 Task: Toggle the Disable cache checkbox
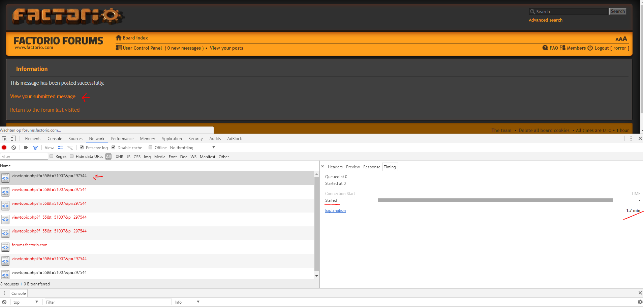pos(114,147)
